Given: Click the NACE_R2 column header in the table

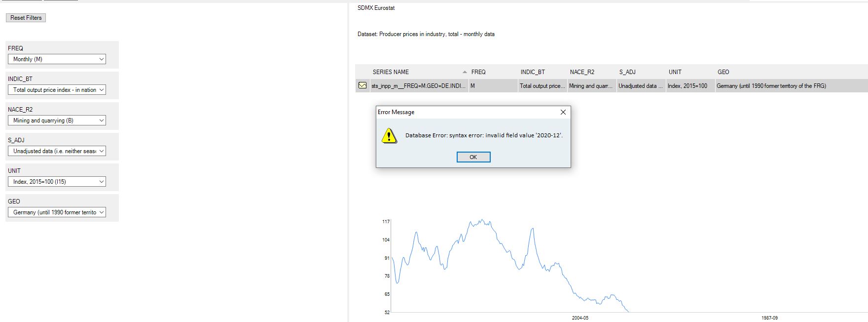Looking at the screenshot, I should 582,72.
